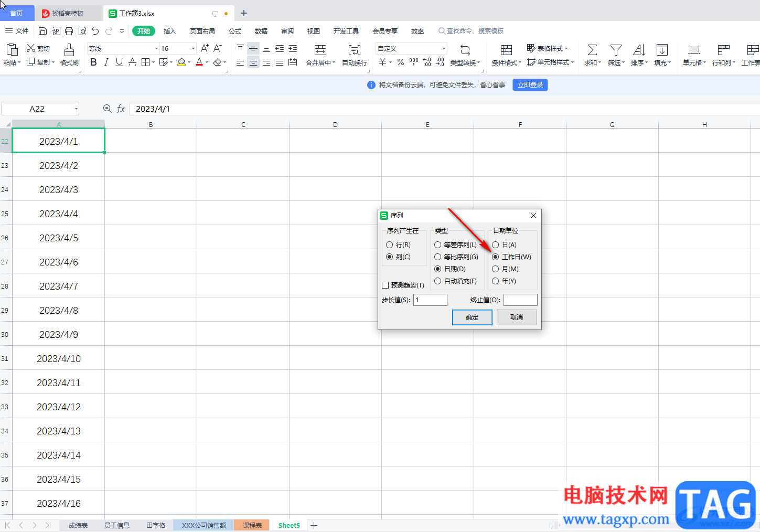Image resolution: width=760 pixels, height=532 pixels.
Task: Select Columns (列) radio in series dialog
Action: [x=389, y=257]
